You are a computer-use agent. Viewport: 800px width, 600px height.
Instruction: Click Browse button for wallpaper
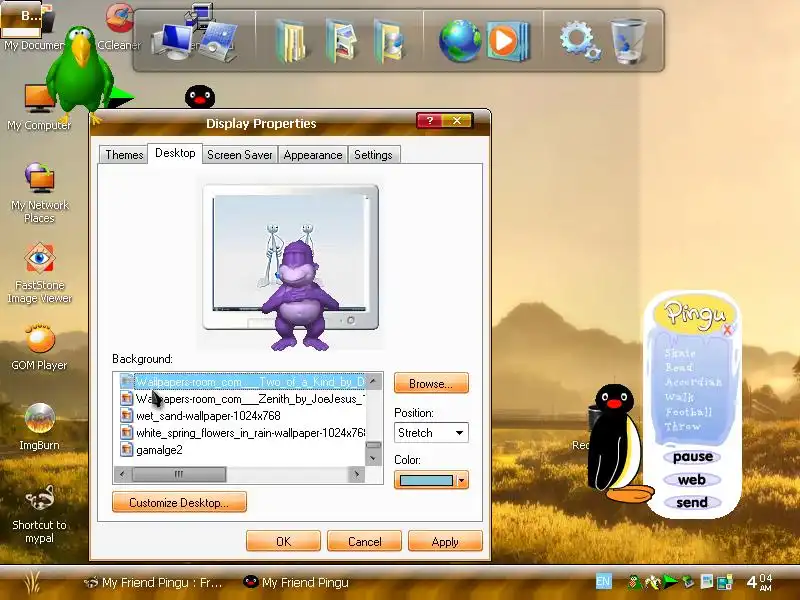(431, 384)
